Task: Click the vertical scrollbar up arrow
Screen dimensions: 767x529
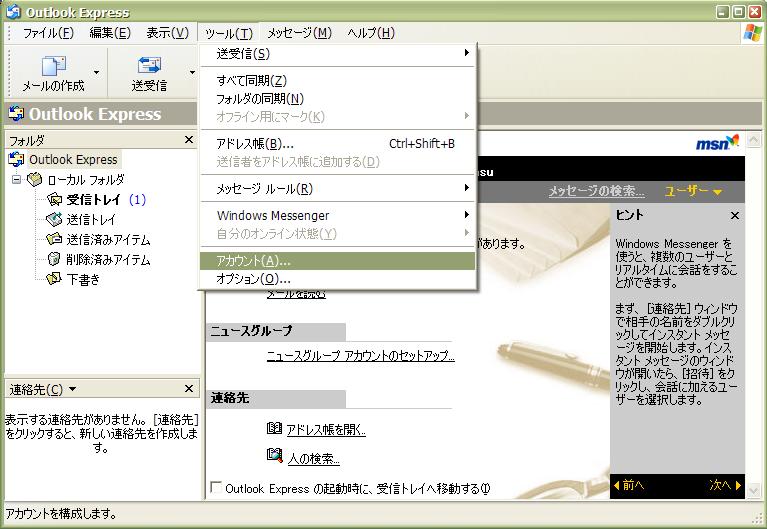Action: tap(754, 140)
